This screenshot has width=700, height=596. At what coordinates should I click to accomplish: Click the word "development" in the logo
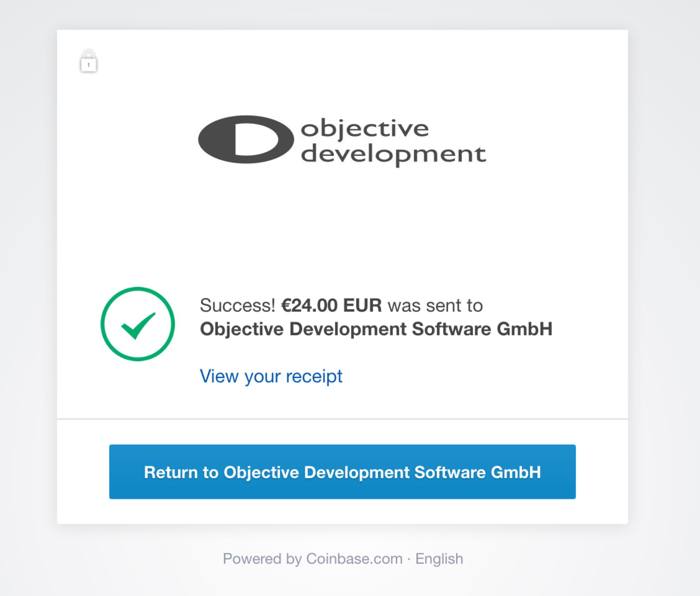tap(393, 155)
